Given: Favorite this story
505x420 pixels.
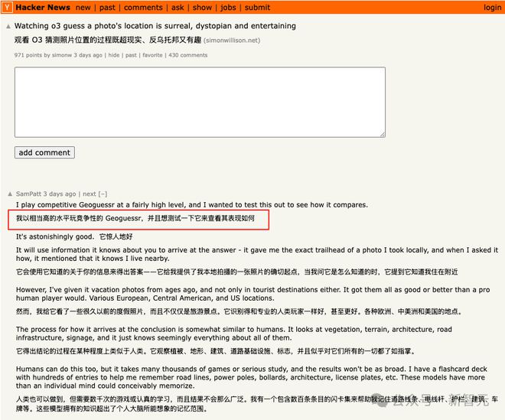Looking at the screenshot, I should [x=152, y=55].
